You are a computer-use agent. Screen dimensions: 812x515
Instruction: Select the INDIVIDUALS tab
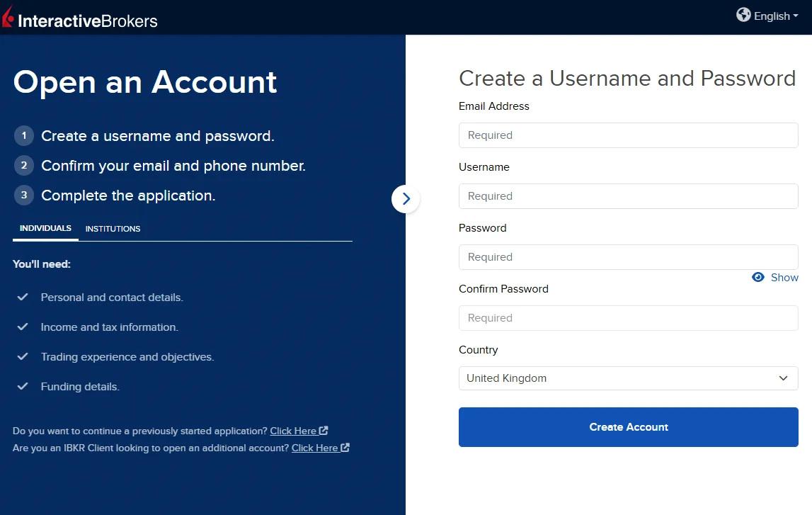pyautogui.click(x=45, y=228)
